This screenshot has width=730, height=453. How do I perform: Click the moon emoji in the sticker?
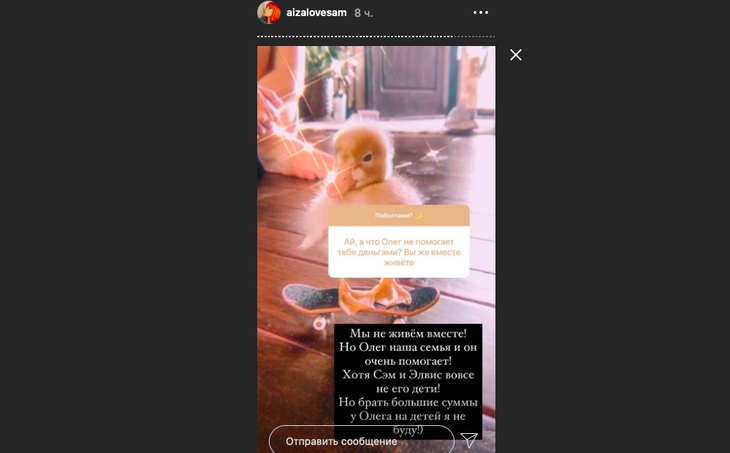pos(418,216)
